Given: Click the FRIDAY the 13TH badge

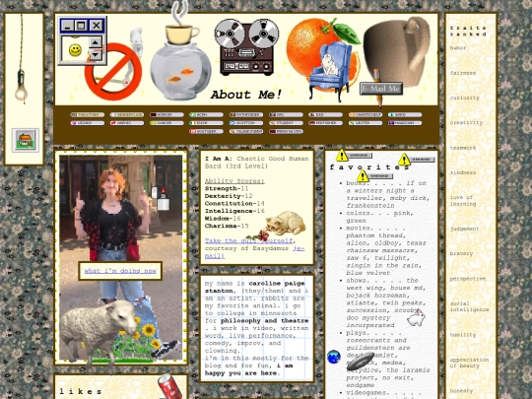Looking at the screenshot, I should (286, 131).
